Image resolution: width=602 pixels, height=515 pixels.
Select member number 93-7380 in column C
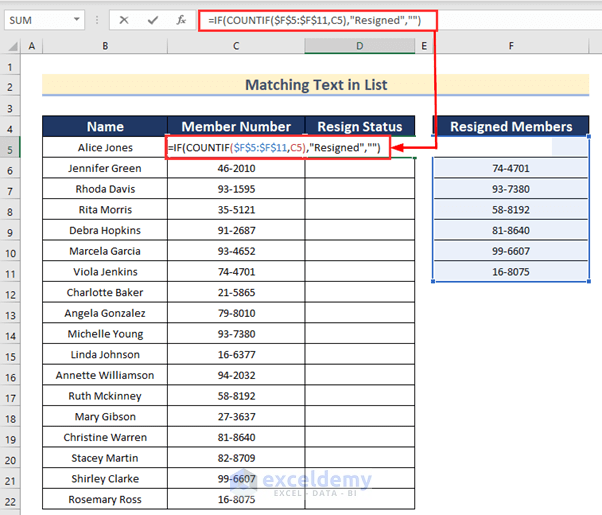[x=236, y=334]
